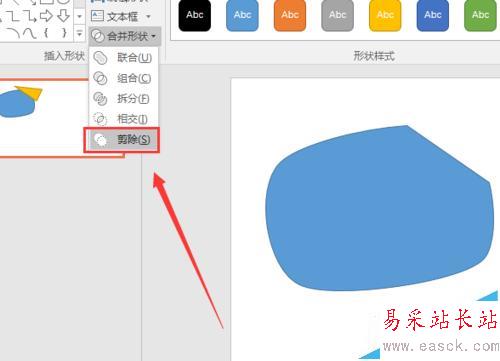Pick the elbow arrow connector shape

point(29,16)
